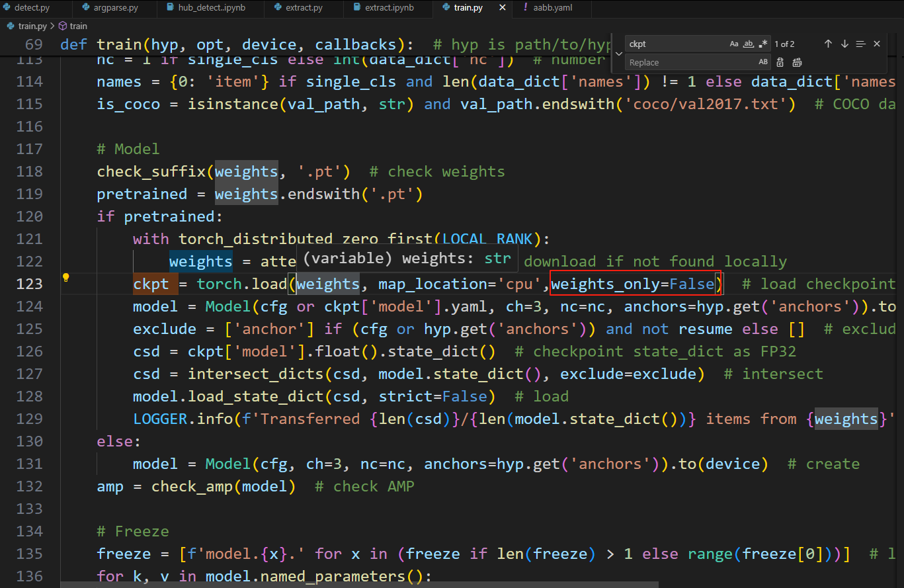Close the train.py editor tab
The height and width of the screenshot is (588, 904).
pyautogui.click(x=504, y=9)
